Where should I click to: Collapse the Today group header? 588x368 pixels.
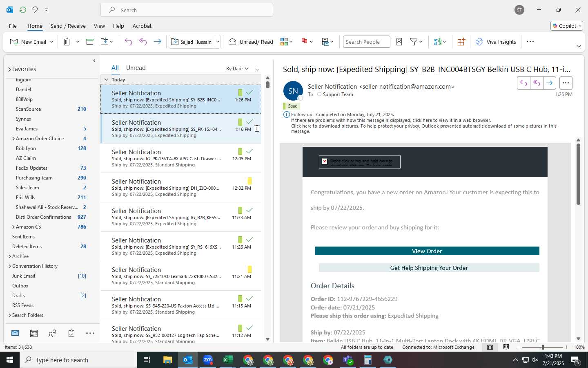click(106, 80)
